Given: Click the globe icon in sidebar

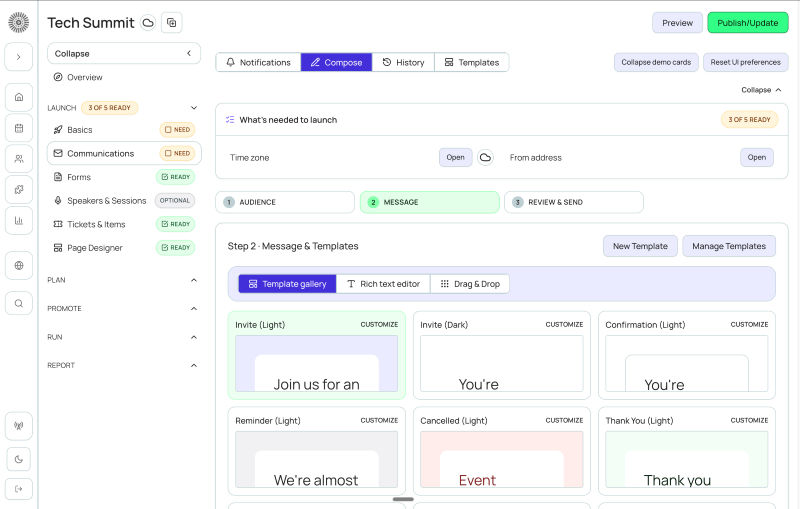Looking at the screenshot, I should (19, 265).
